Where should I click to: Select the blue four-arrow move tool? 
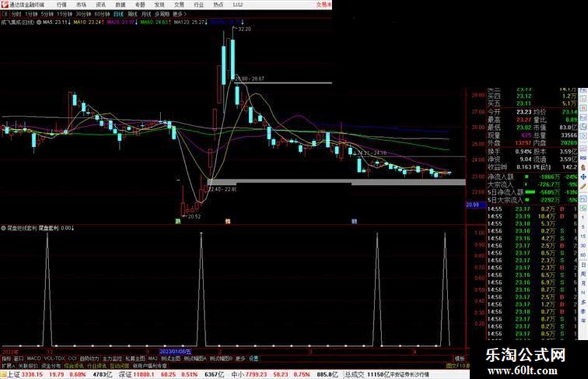[x=583, y=177]
